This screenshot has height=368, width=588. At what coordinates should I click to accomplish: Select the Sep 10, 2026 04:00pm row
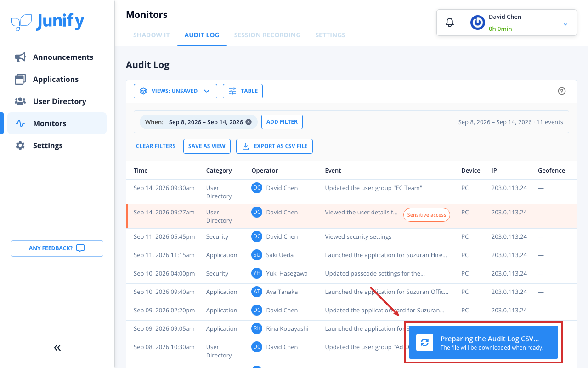tap(351, 273)
